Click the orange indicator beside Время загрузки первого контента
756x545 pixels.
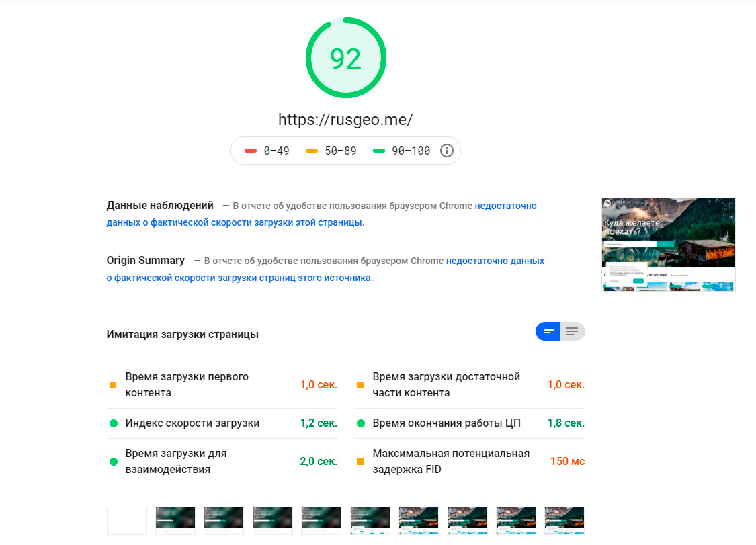(112, 384)
